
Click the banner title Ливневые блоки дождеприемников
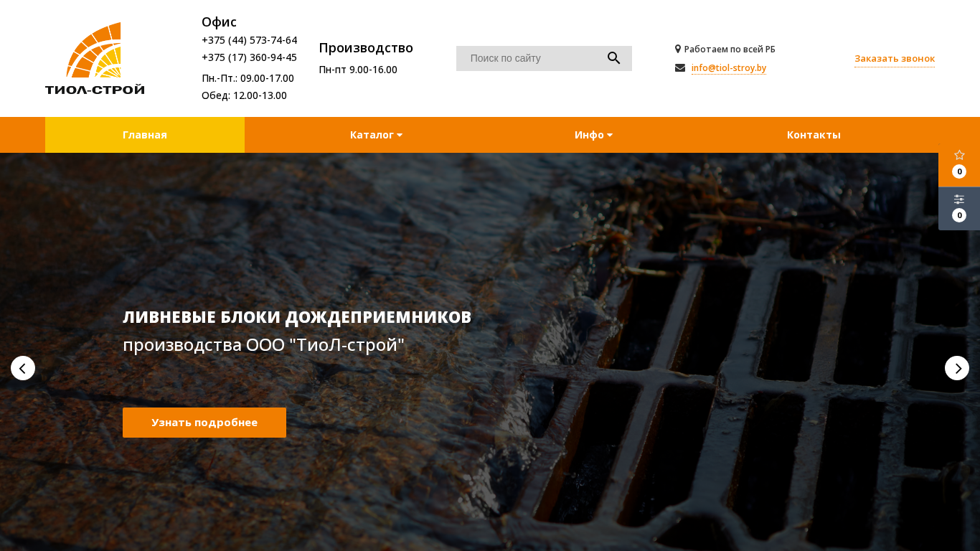pyautogui.click(x=297, y=317)
